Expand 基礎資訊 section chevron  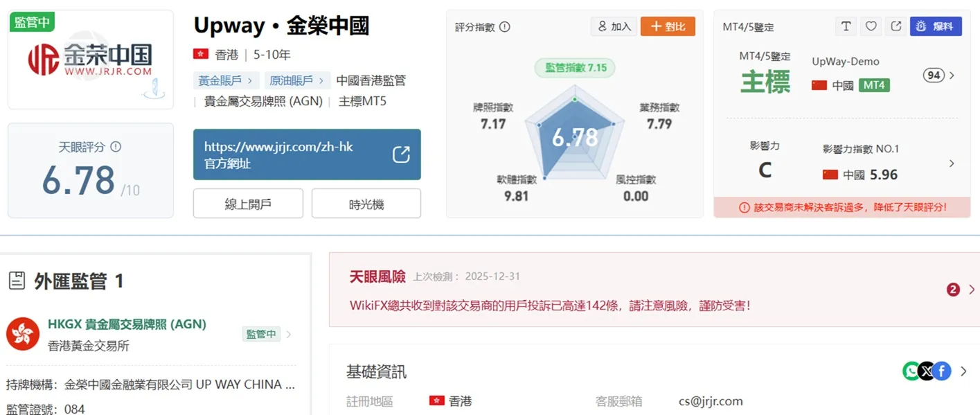click(963, 372)
